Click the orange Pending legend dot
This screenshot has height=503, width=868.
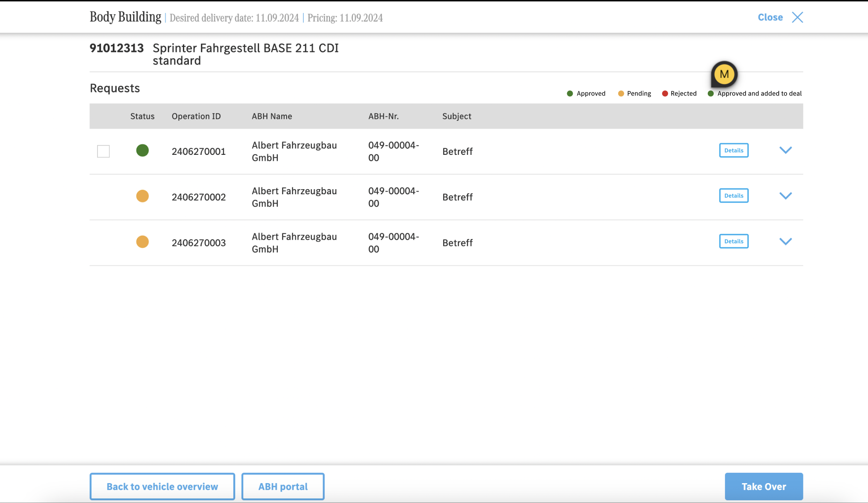tap(621, 93)
